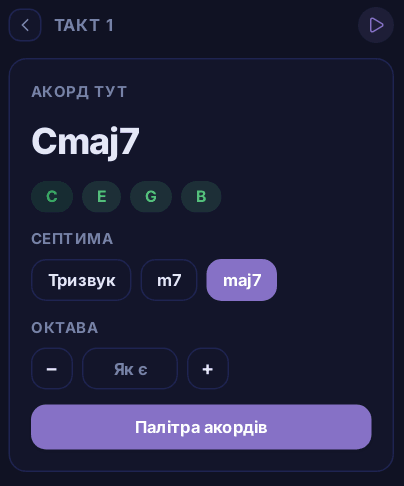Raise the octave with the plus button
Viewport: 404px width, 486px height.
tap(208, 369)
